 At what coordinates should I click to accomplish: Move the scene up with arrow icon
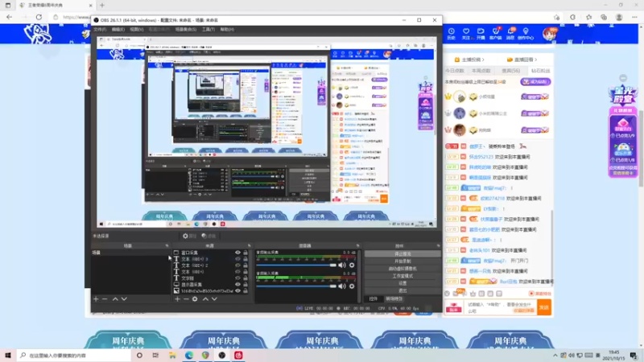(x=115, y=299)
